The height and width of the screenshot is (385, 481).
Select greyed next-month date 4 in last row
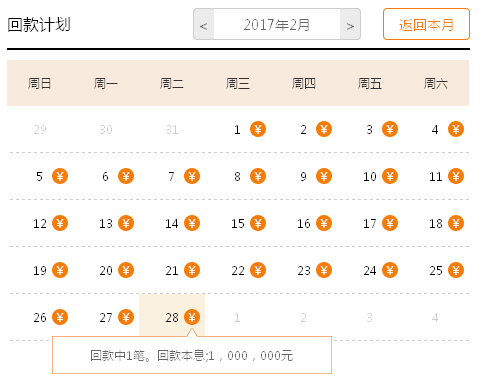coord(435,318)
